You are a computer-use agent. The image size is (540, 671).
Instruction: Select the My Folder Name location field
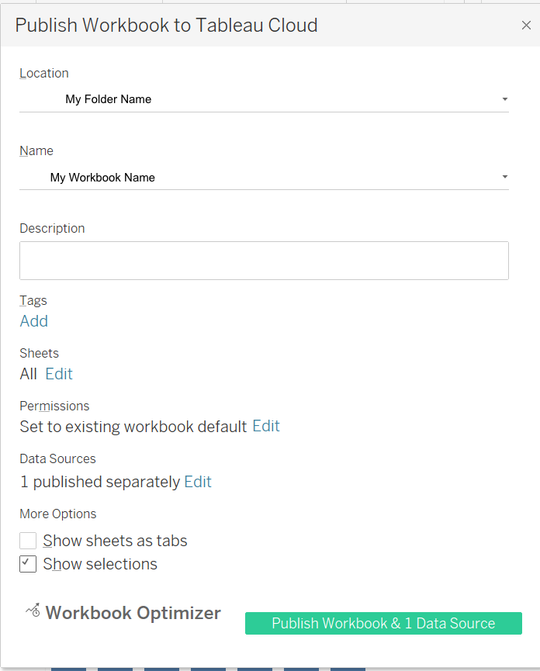[x=264, y=99]
